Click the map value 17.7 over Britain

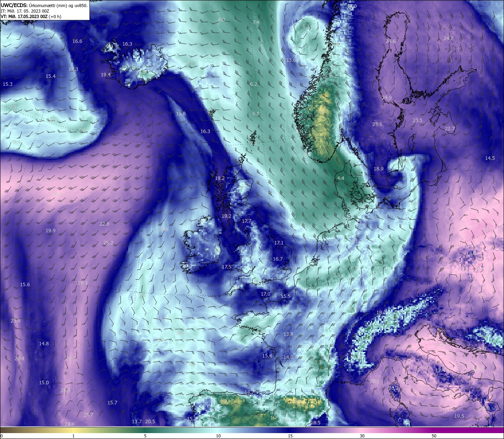[x=246, y=222]
